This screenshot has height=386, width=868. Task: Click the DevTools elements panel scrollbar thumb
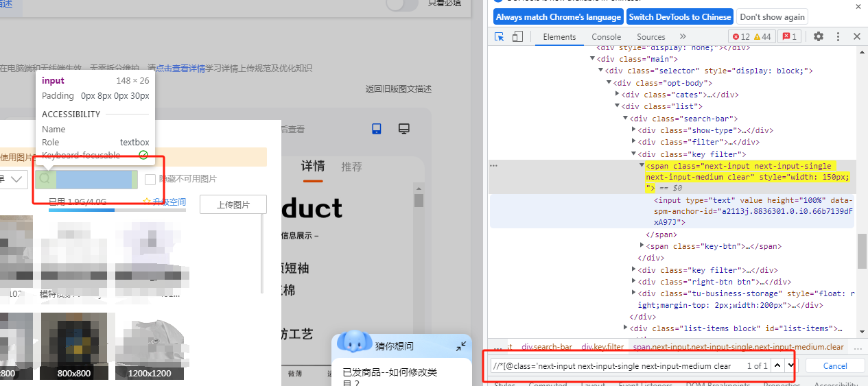coord(863,251)
